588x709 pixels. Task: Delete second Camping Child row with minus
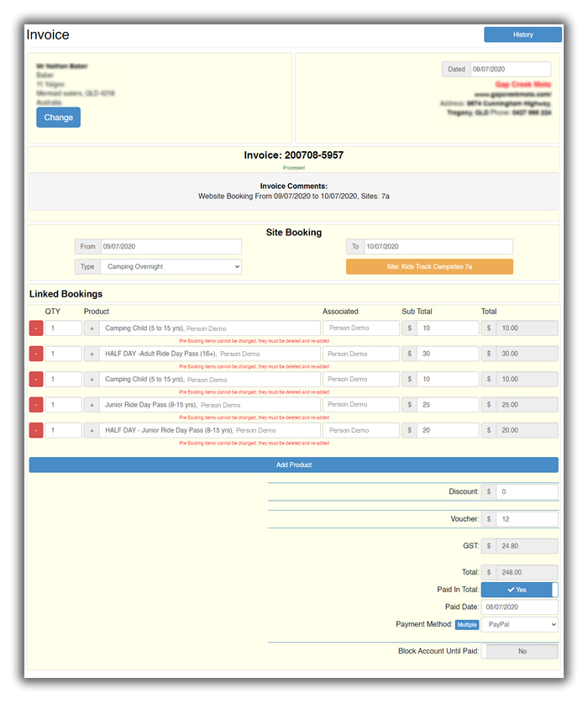[x=36, y=379]
